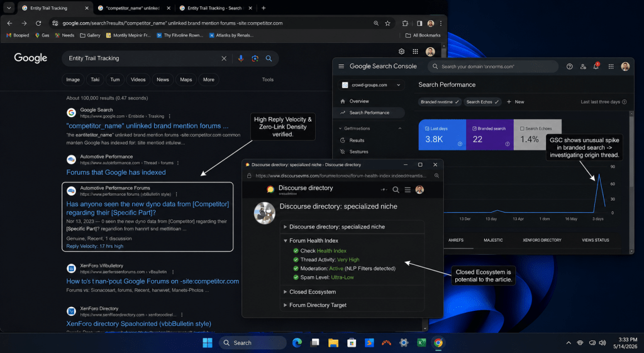The image size is (644, 353).
Task: Open the More search filters menu
Action: pos(209,80)
